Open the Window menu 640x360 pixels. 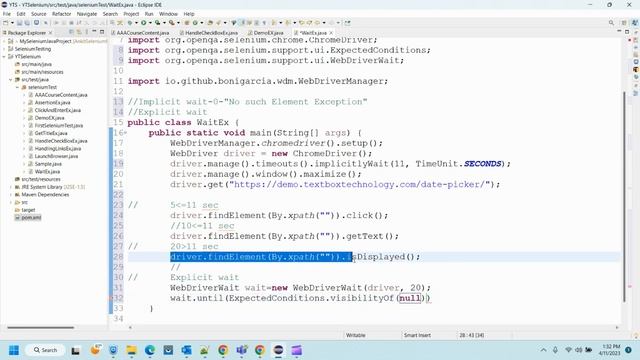(x=168, y=14)
